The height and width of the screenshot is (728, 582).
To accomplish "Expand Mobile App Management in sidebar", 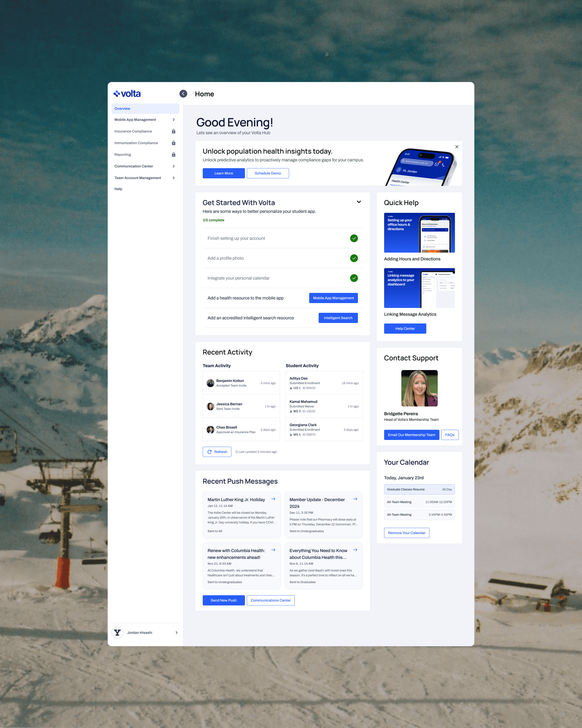I will pyautogui.click(x=173, y=120).
